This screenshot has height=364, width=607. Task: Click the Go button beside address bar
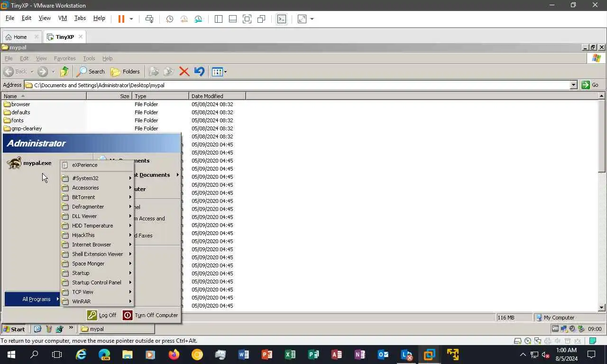point(591,85)
